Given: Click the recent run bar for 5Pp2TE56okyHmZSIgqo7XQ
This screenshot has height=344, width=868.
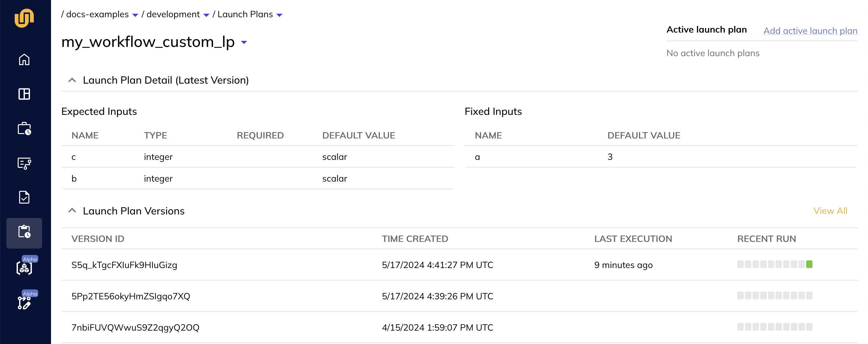Looking at the screenshot, I should point(775,296).
